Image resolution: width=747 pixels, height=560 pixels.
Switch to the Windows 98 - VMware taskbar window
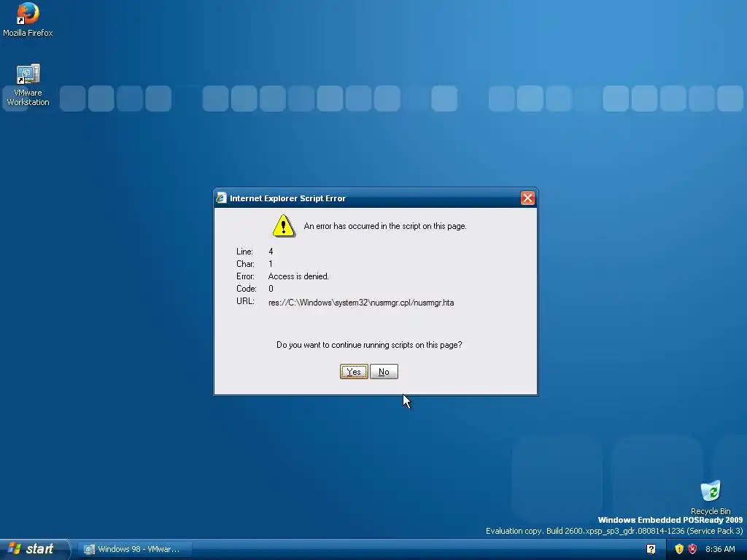135,549
